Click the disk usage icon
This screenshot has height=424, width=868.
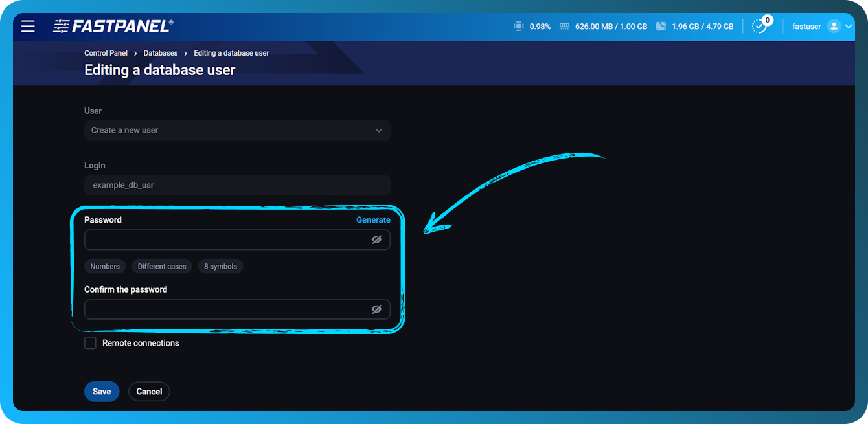click(662, 26)
